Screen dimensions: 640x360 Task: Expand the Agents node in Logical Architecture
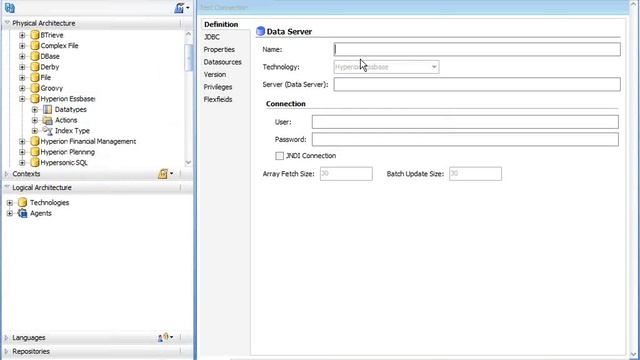point(10,213)
